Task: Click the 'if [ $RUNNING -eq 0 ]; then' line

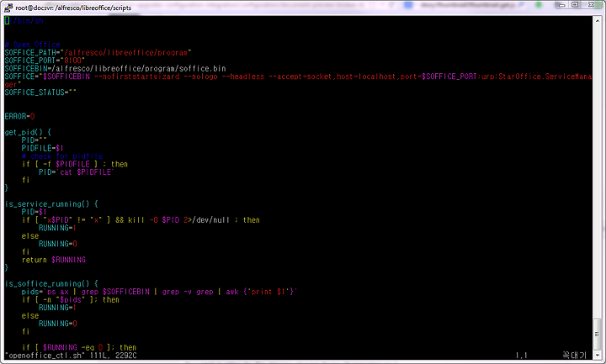Action: (x=79, y=347)
